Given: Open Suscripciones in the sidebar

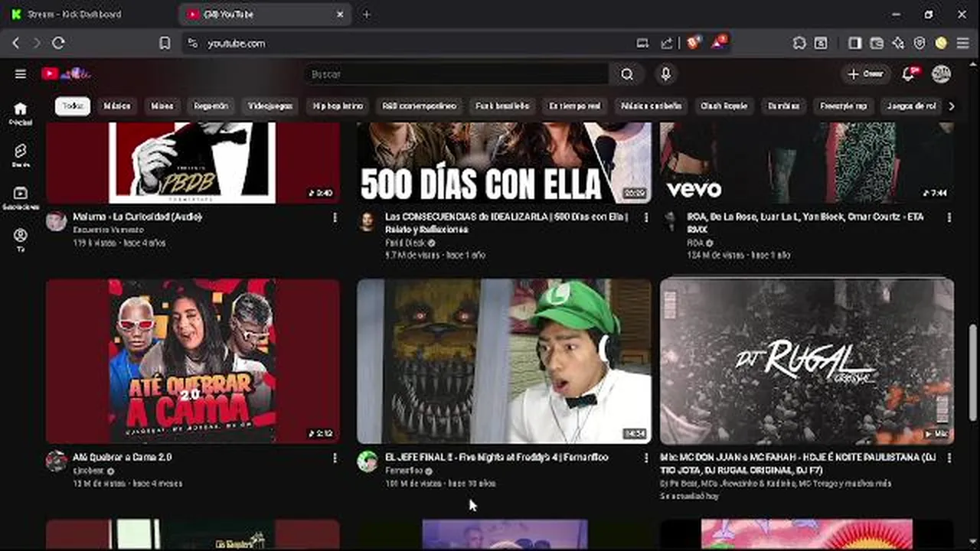Looking at the screenshot, I should coord(21,198).
